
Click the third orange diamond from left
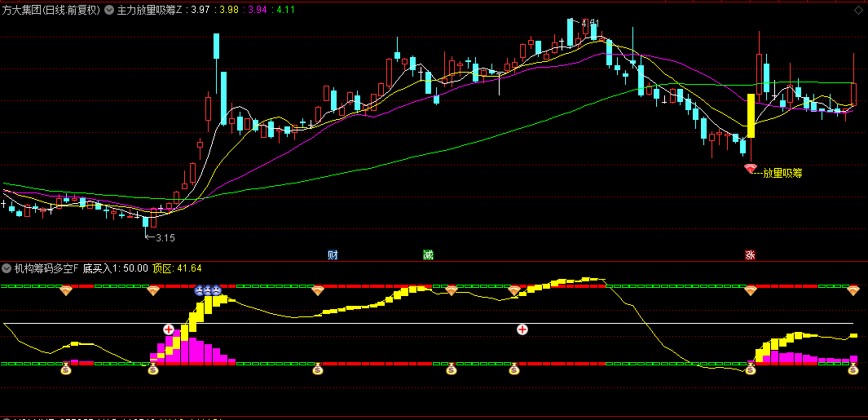pyautogui.click(x=317, y=290)
